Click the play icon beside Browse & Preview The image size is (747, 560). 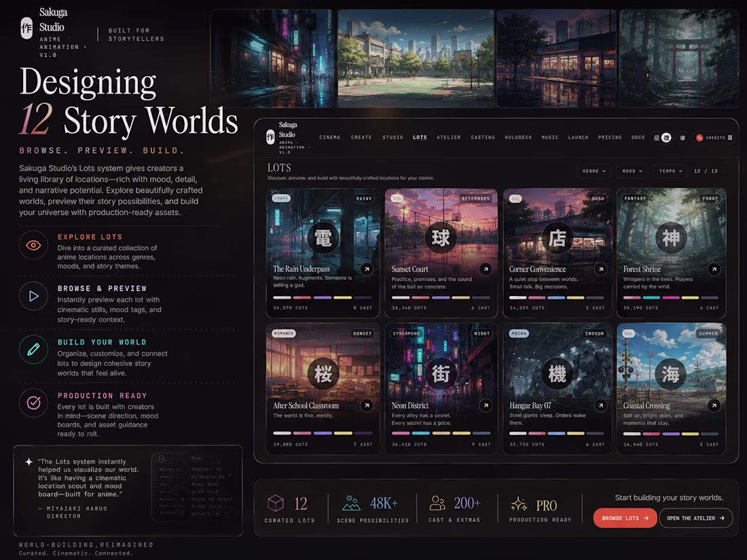pos(33,296)
